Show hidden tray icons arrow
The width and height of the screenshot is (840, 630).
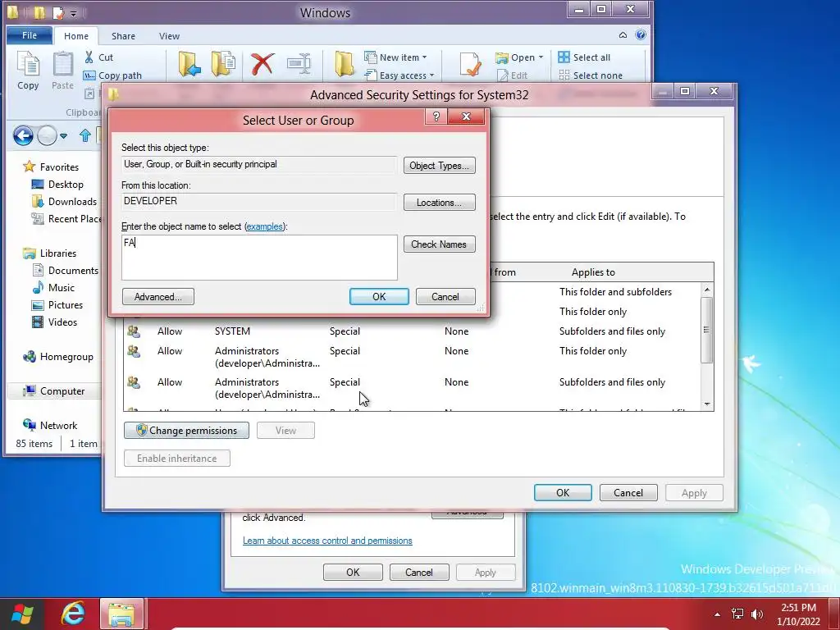point(717,614)
